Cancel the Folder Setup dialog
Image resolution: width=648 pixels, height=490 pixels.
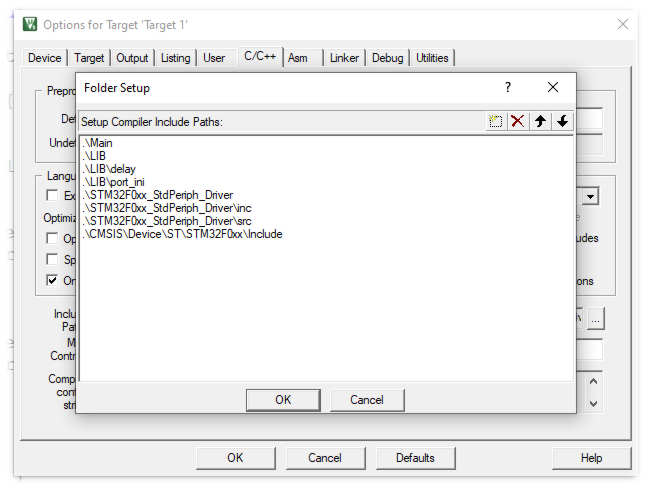[x=367, y=400]
